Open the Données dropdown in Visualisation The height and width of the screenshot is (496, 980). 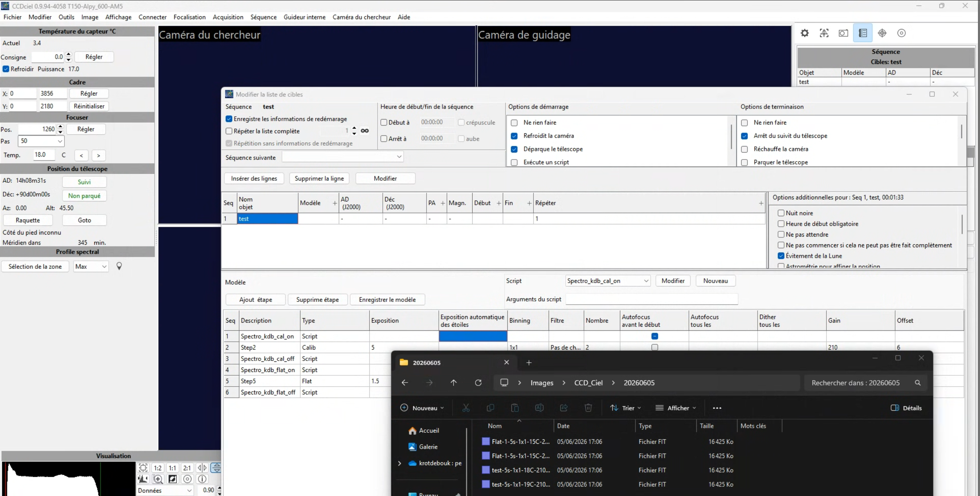(x=164, y=490)
